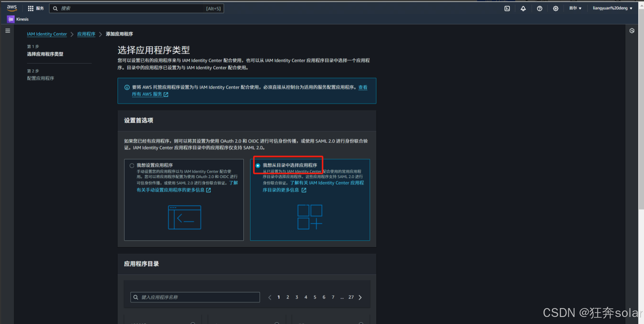The image size is (644, 324).
Task: Select step 2 配置应用程序
Action: pyautogui.click(x=40, y=78)
